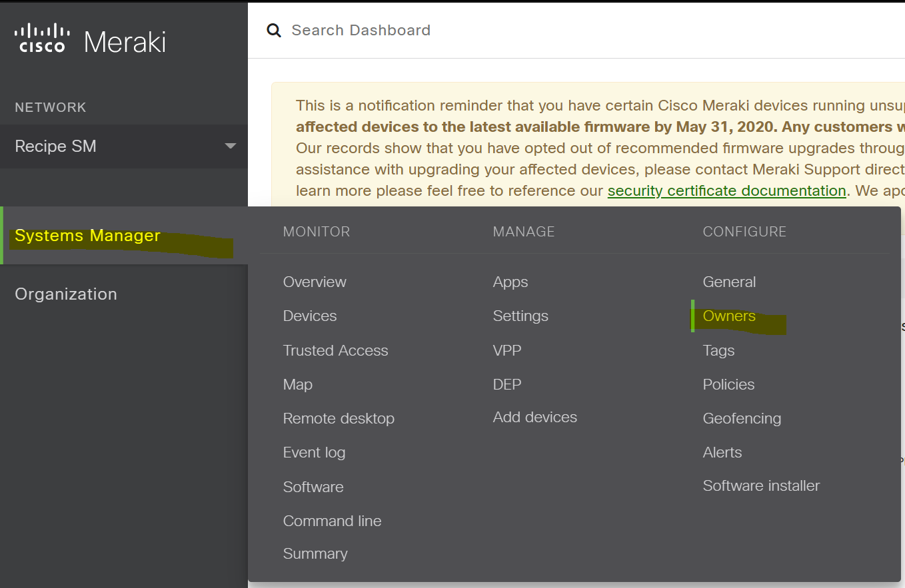Screen dimensions: 905x588
Task: Select Systems Manager in sidebar
Action: pyautogui.click(x=124, y=236)
